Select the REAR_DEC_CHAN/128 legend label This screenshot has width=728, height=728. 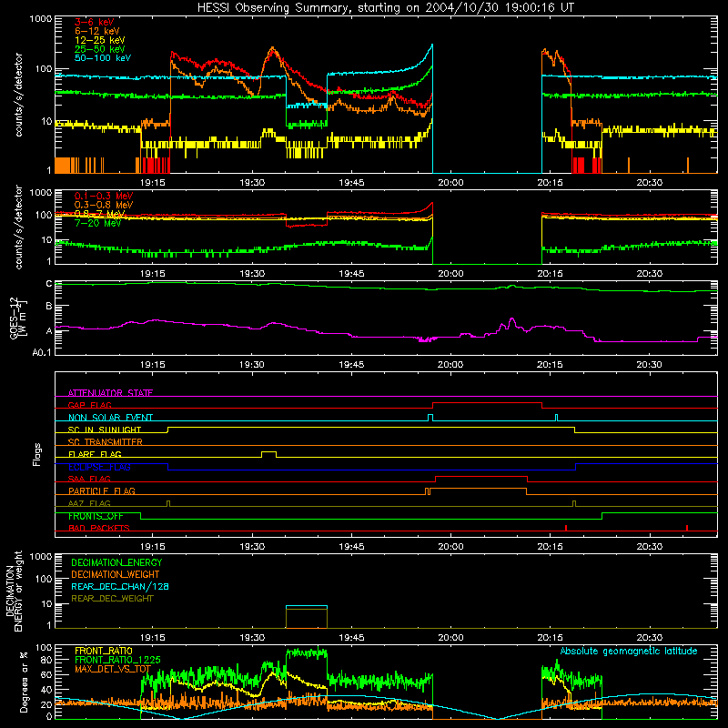click(x=120, y=586)
